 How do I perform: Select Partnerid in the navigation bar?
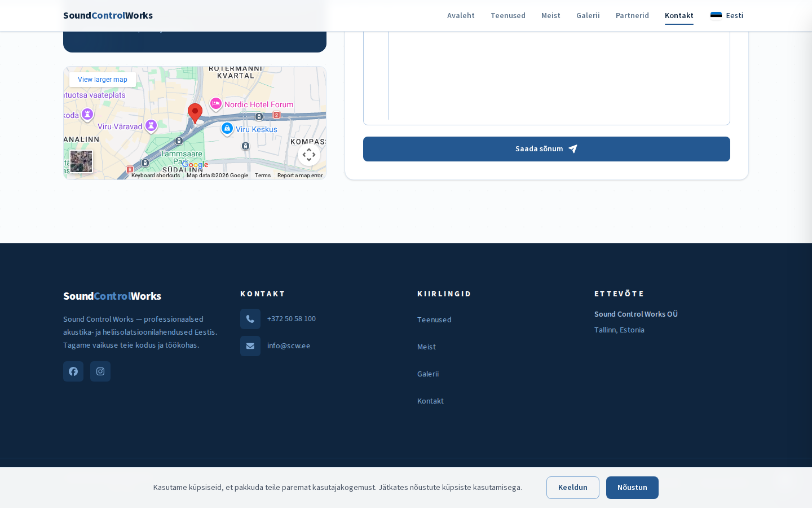(x=632, y=15)
